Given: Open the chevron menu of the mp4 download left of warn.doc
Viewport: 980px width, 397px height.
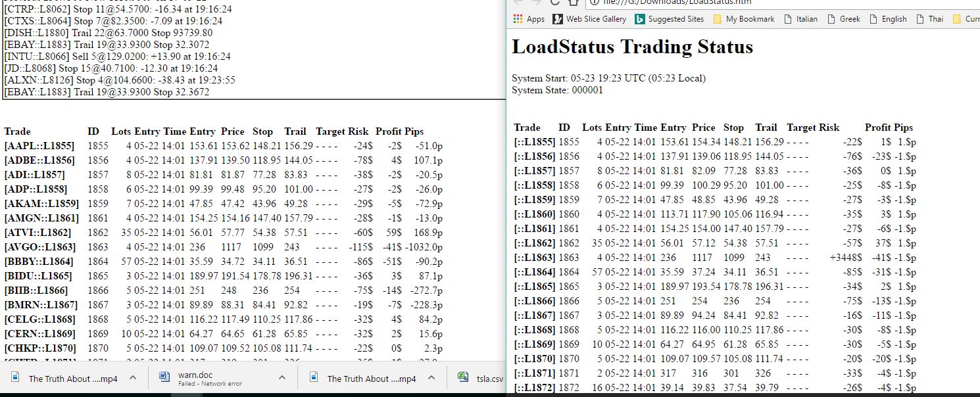Looking at the screenshot, I should click(x=133, y=378).
